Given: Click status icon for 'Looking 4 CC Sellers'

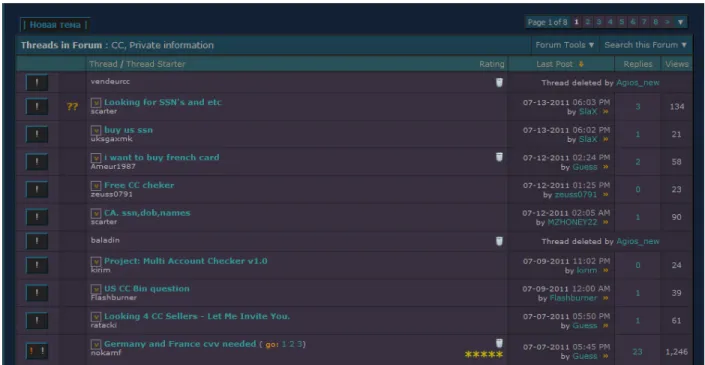Looking at the screenshot, I should point(37,321).
